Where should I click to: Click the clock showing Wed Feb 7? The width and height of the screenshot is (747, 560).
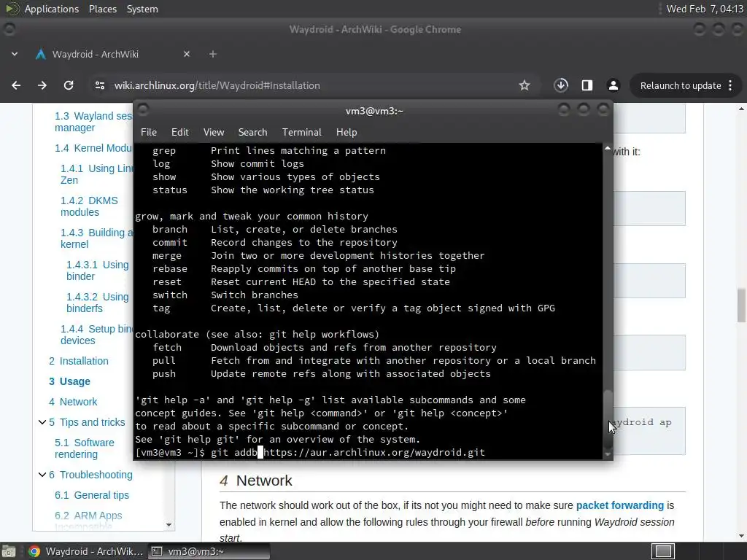tap(705, 9)
